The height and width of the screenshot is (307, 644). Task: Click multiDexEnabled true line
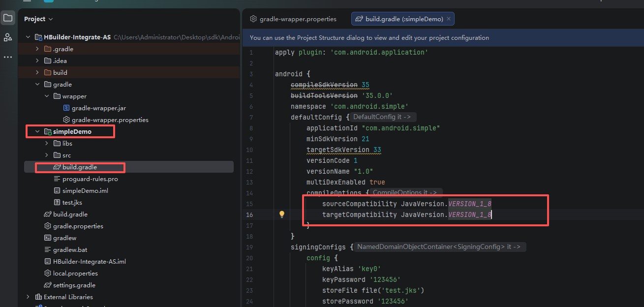[x=346, y=182]
